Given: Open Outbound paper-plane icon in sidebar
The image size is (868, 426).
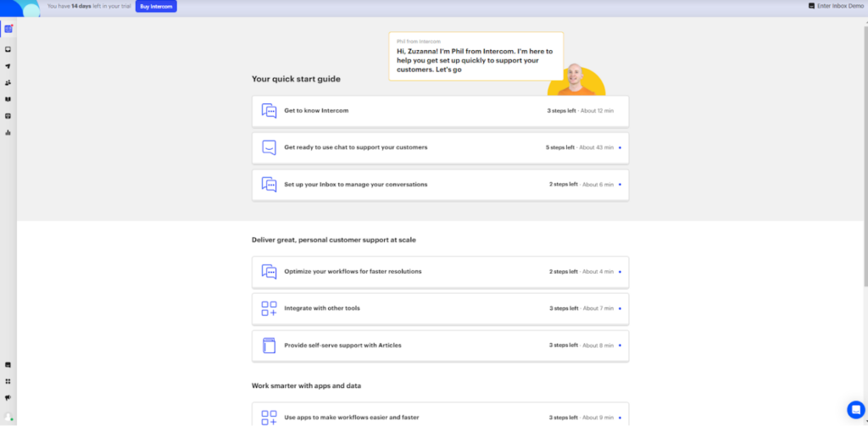Looking at the screenshot, I should pos(8,66).
